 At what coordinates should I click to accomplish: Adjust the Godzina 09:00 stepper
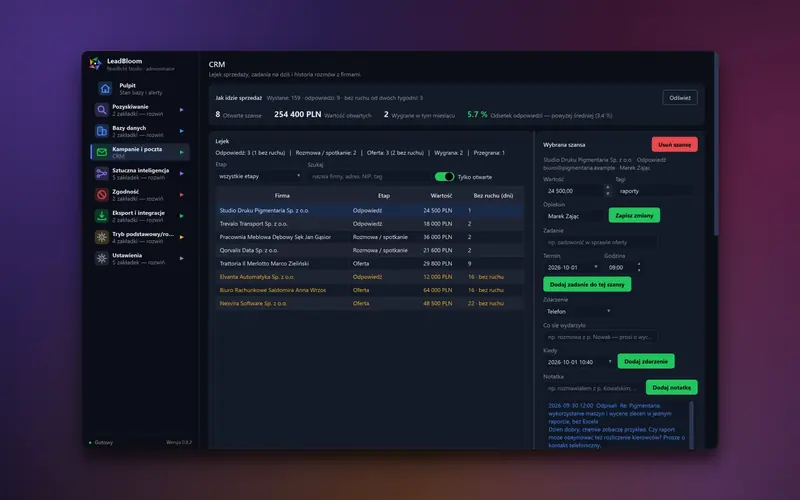pyautogui.click(x=639, y=267)
